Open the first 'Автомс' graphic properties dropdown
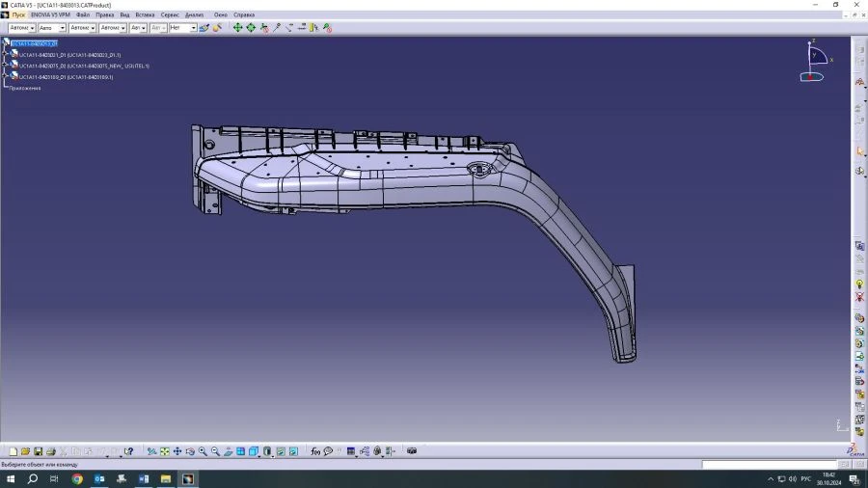 (31, 28)
